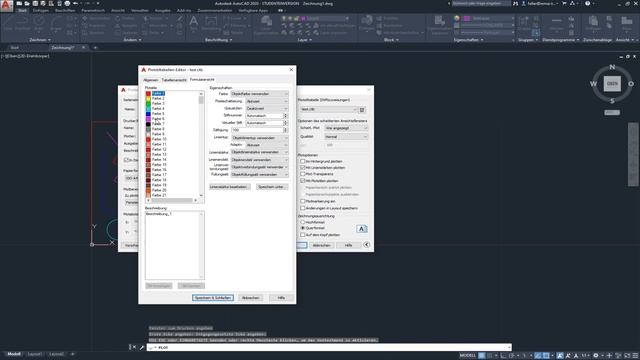Switch to the Allgemein tab

(x=151, y=80)
